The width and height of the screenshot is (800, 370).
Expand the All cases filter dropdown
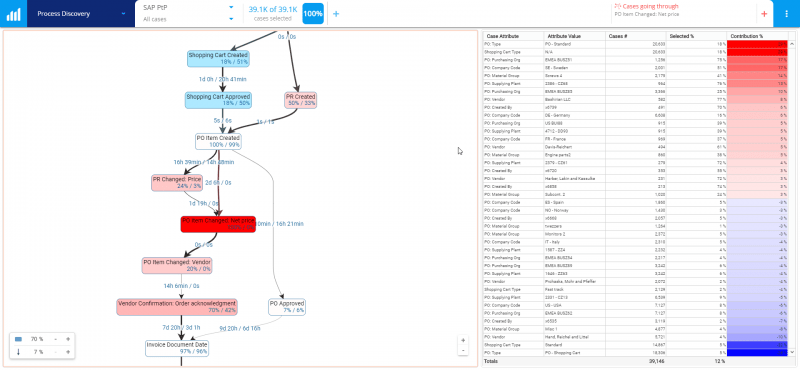click(x=231, y=19)
